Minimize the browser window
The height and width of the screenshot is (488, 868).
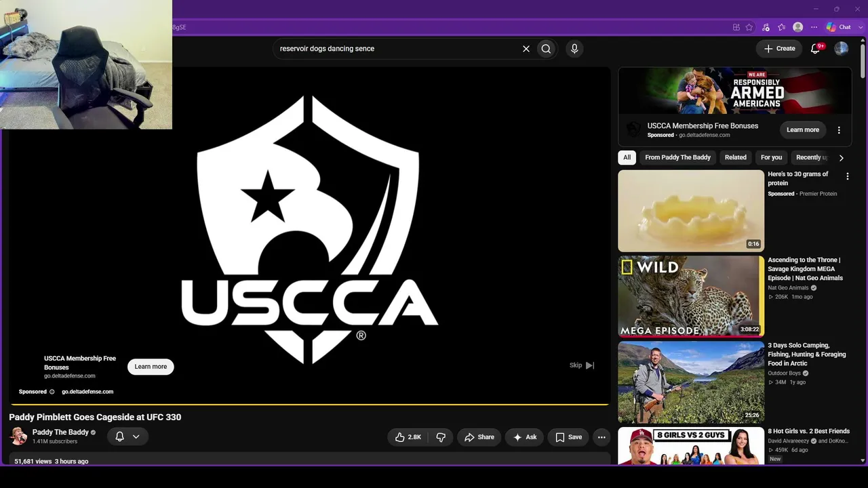[816, 8]
